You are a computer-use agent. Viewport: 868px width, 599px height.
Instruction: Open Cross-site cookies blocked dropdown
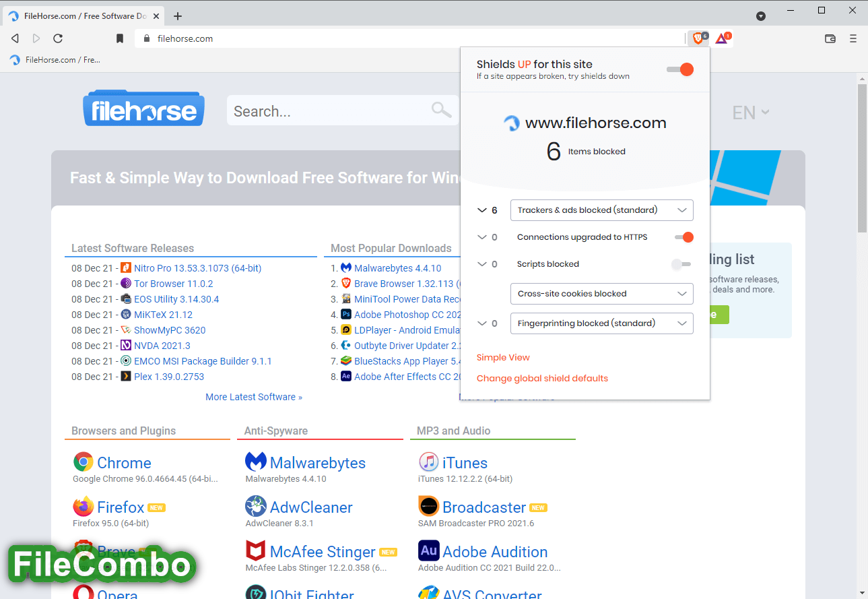tap(601, 294)
